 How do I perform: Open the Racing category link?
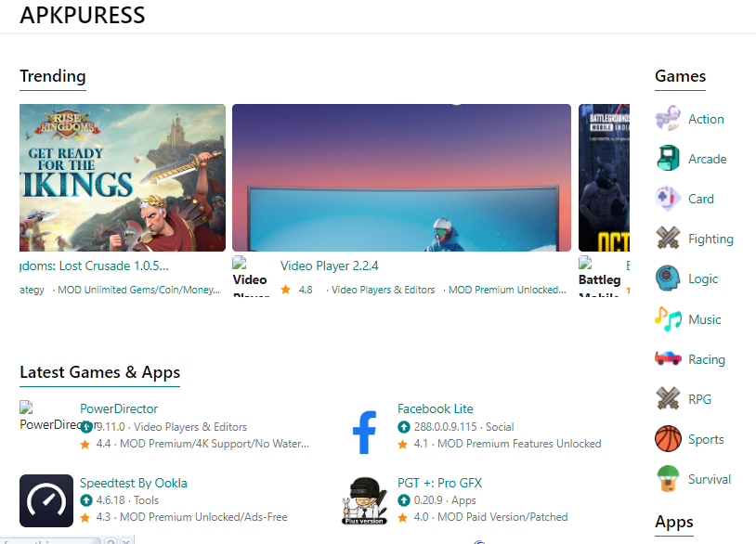click(x=707, y=359)
